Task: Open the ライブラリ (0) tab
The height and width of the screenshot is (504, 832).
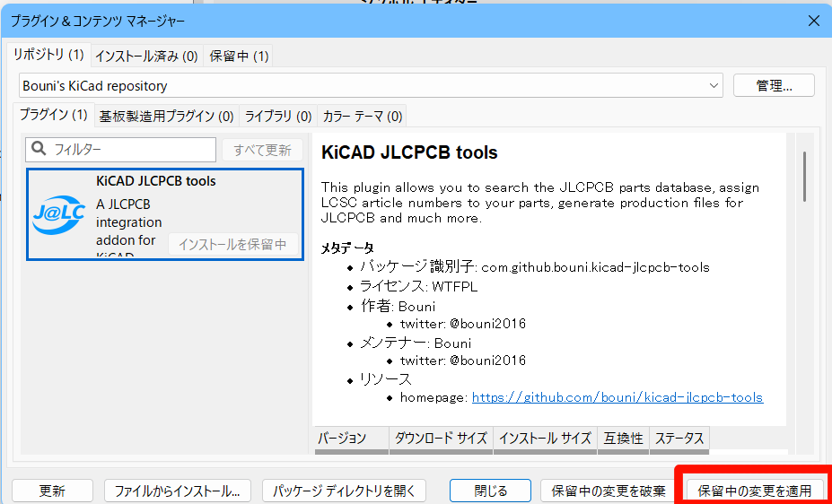Action: 278,116
